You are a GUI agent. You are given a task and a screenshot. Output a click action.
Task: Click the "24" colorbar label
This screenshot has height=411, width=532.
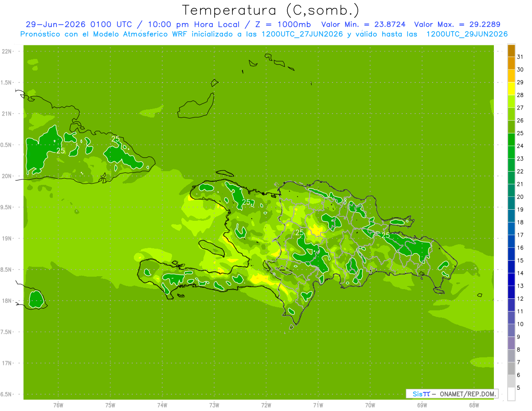(x=520, y=146)
